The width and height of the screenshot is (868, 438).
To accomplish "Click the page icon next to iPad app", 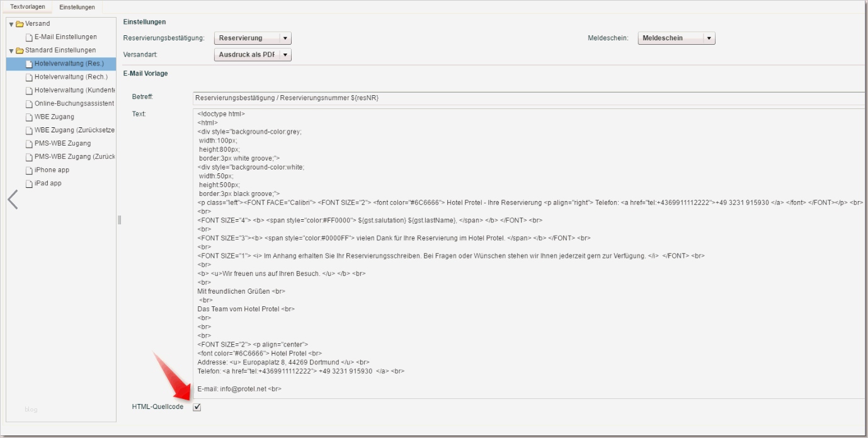I will (29, 183).
